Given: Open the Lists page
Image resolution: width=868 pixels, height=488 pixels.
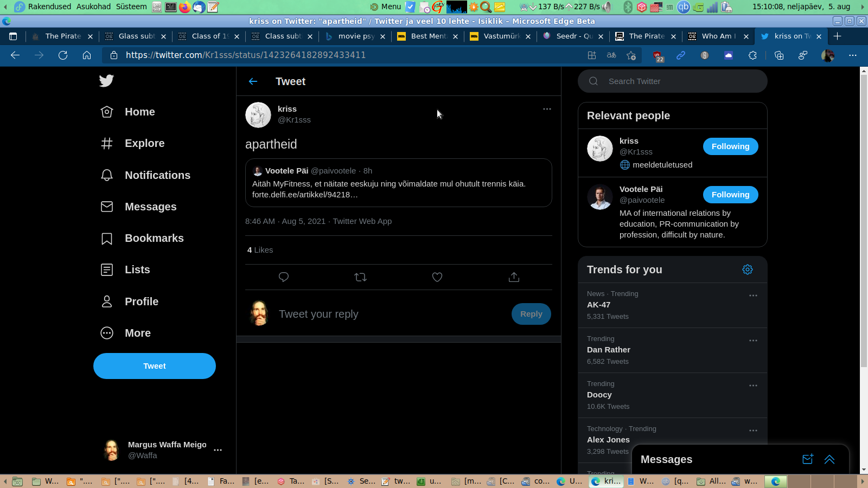Looking at the screenshot, I should [125, 269].
